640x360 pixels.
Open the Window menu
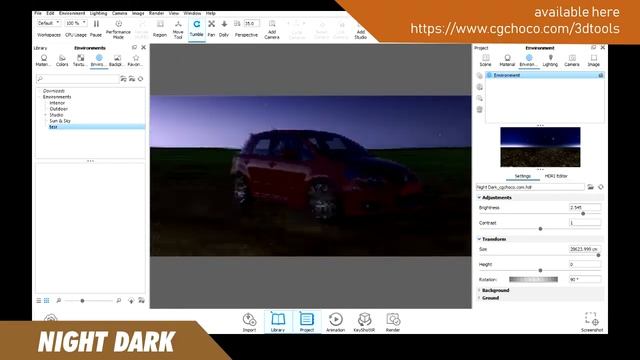[x=192, y=13]
